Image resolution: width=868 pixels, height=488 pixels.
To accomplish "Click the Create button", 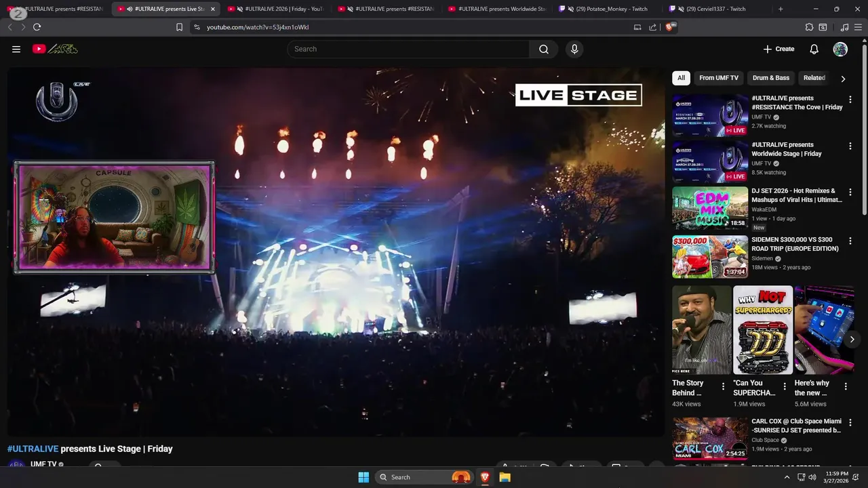I will tap(778, 49).
